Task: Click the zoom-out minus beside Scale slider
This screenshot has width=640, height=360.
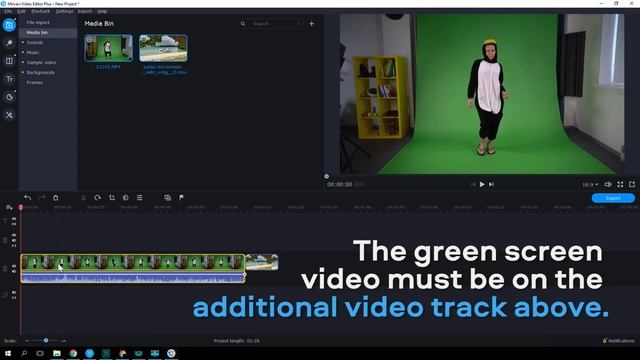Action: point(27,341)
